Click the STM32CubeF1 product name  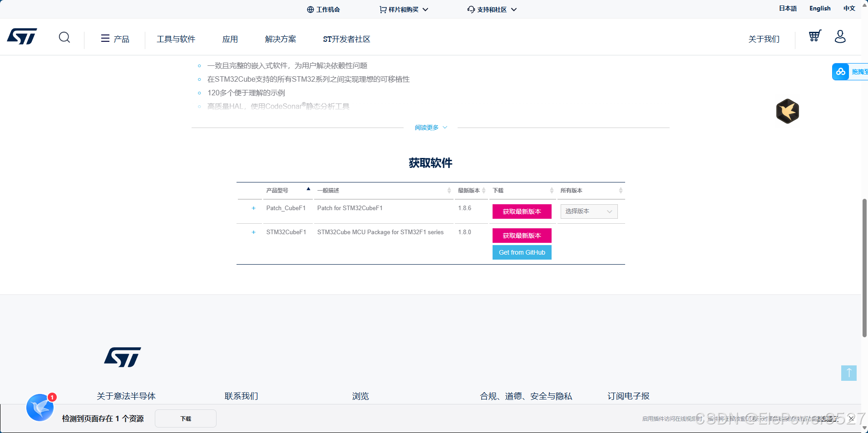286,232
